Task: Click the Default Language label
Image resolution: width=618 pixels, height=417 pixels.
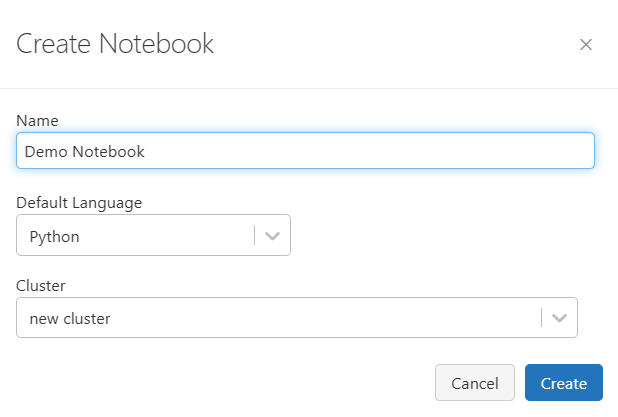Action: [79, 203]
